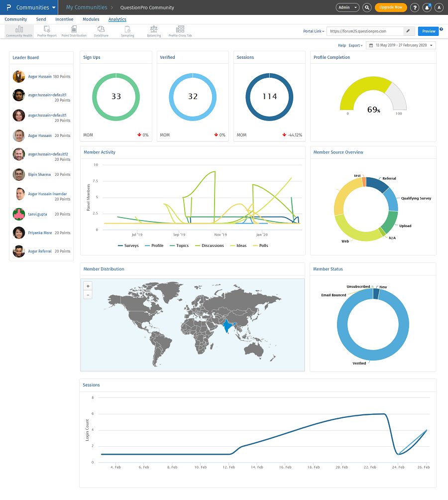Click the portal URL input field
Screen dimensions: 448x500
coord(365,31)
